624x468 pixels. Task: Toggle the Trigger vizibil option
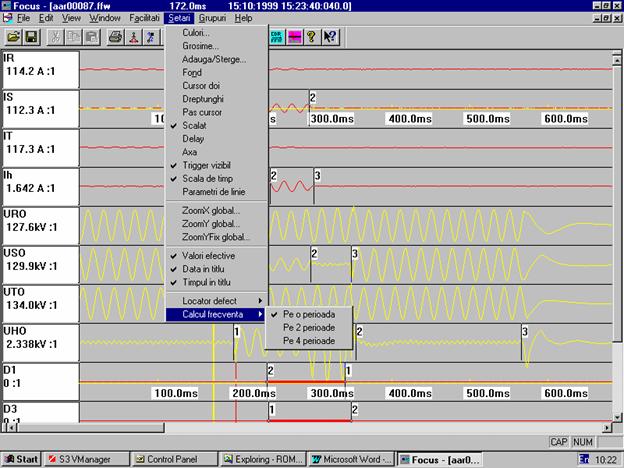[x=205, y=165]
